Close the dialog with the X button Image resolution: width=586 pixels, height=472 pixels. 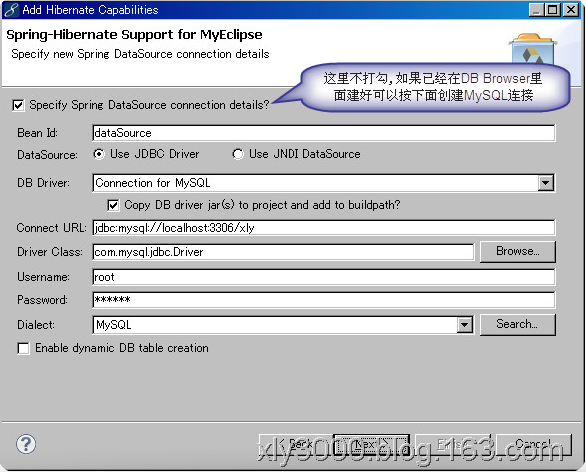tap(571, 10)
